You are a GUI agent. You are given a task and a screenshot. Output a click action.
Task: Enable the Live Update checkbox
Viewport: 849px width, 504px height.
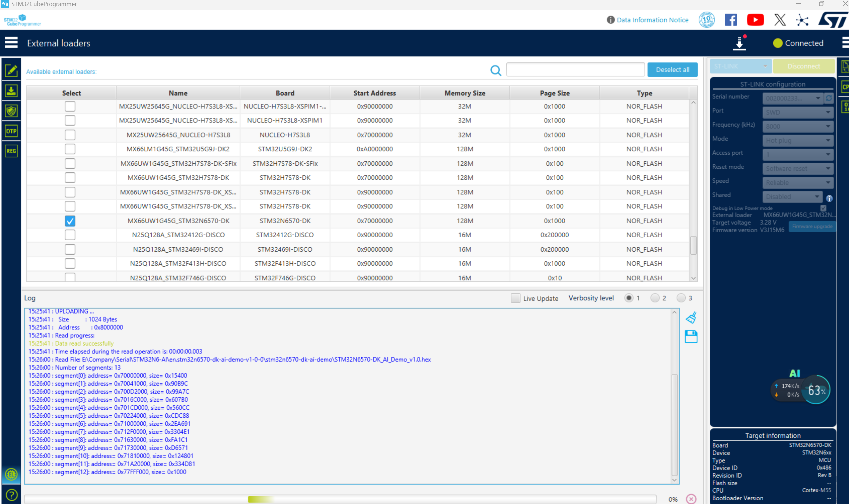[x=515, y=298]
